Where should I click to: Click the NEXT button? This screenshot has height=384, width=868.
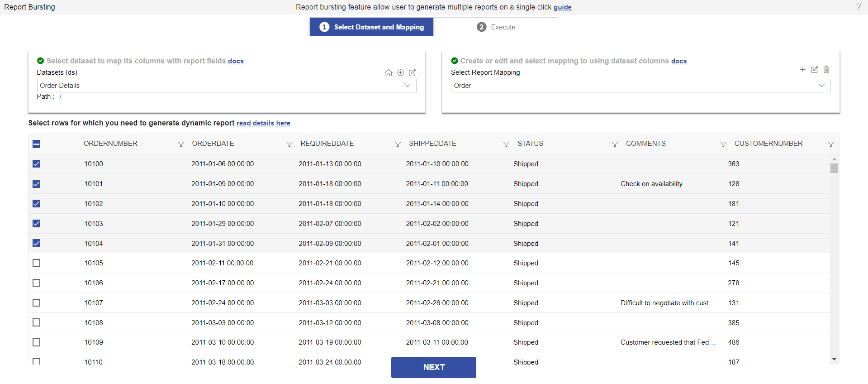[x=433, y=367]
